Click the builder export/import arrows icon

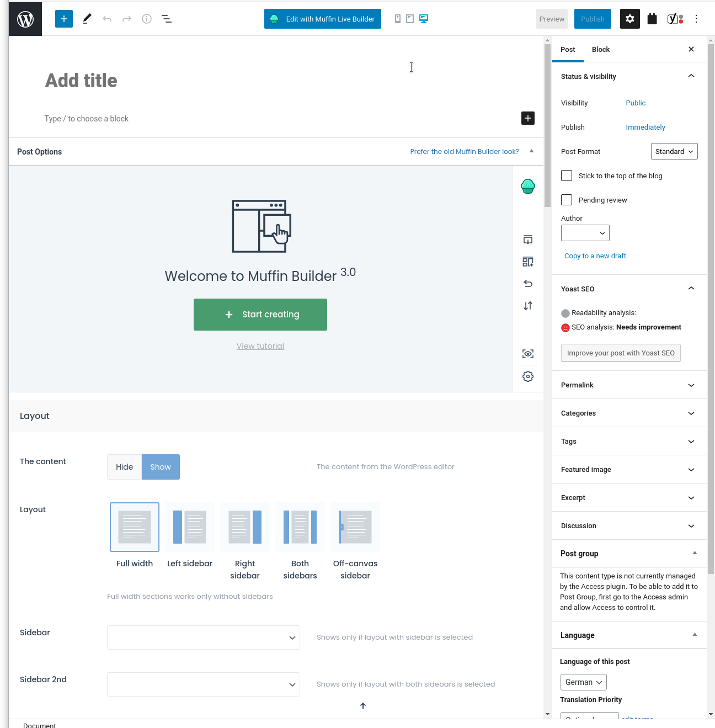click(x=528, y=306)
